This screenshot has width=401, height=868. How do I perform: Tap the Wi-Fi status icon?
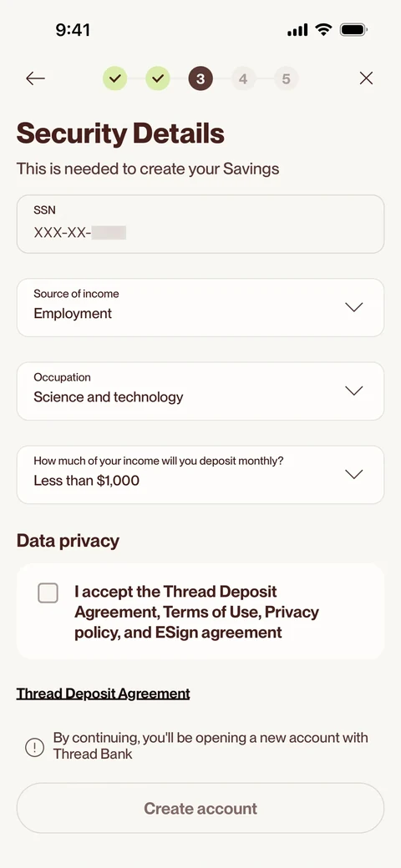tap(323, 29)
